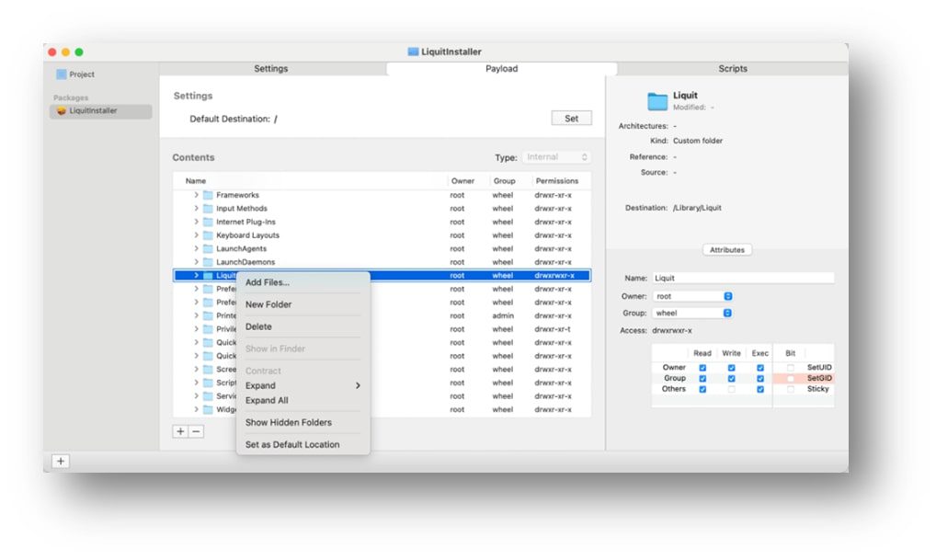
Task: Click the remove (−) icon below the Contents list
Action: pyautogui.click(x=197, y=430)
